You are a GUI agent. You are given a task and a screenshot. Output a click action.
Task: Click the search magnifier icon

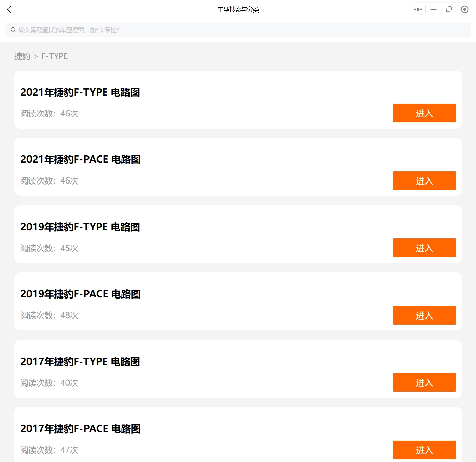click(14, 30)
